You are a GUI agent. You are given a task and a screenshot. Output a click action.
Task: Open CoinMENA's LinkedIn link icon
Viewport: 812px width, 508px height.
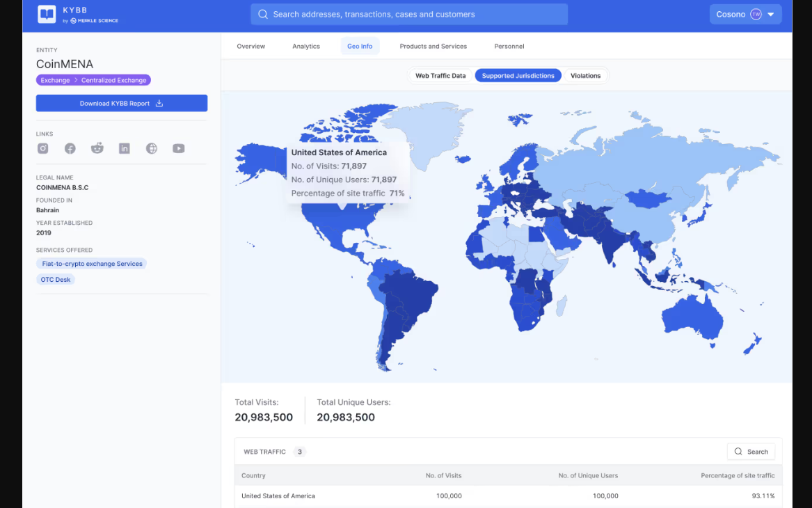[125, 149]
